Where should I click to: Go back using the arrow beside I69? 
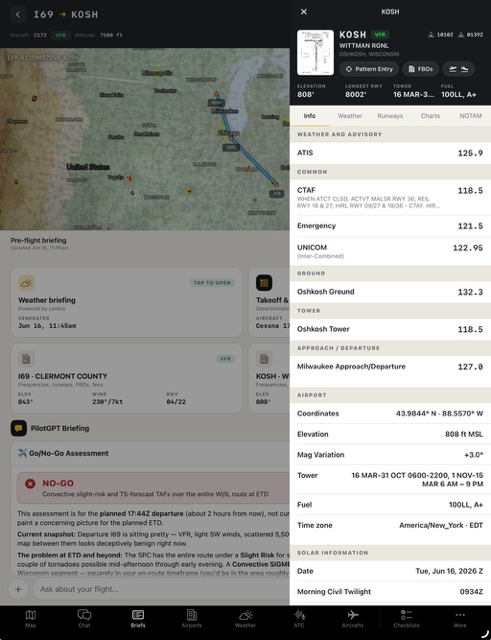(18, 15)
